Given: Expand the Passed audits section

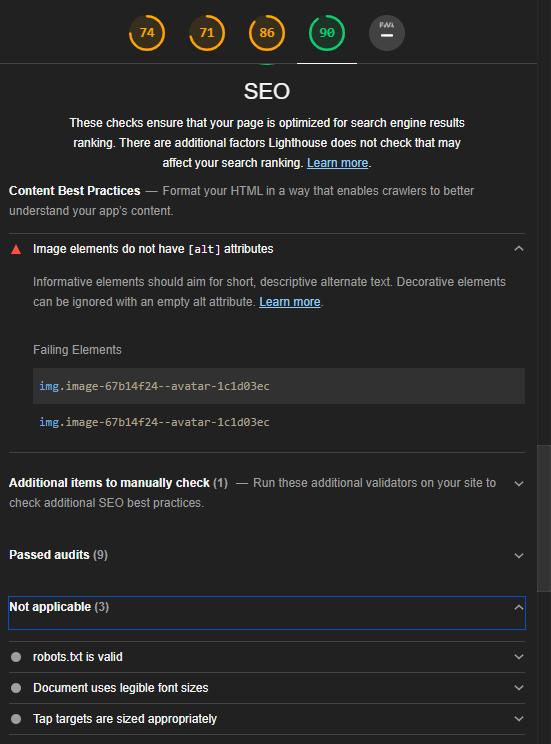Looking at the screenshot, I should (519, 555).
